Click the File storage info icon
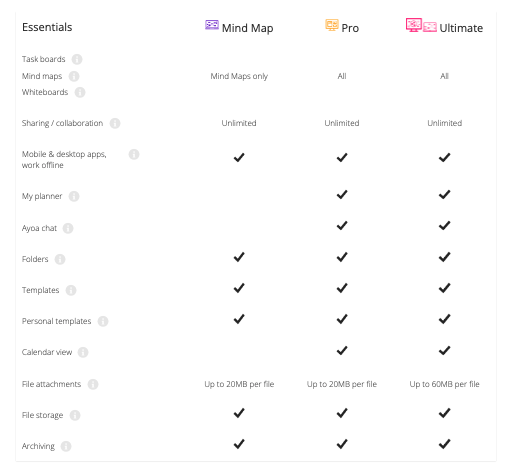The width and height of the screenshot is (505, 472). [75, 415]
